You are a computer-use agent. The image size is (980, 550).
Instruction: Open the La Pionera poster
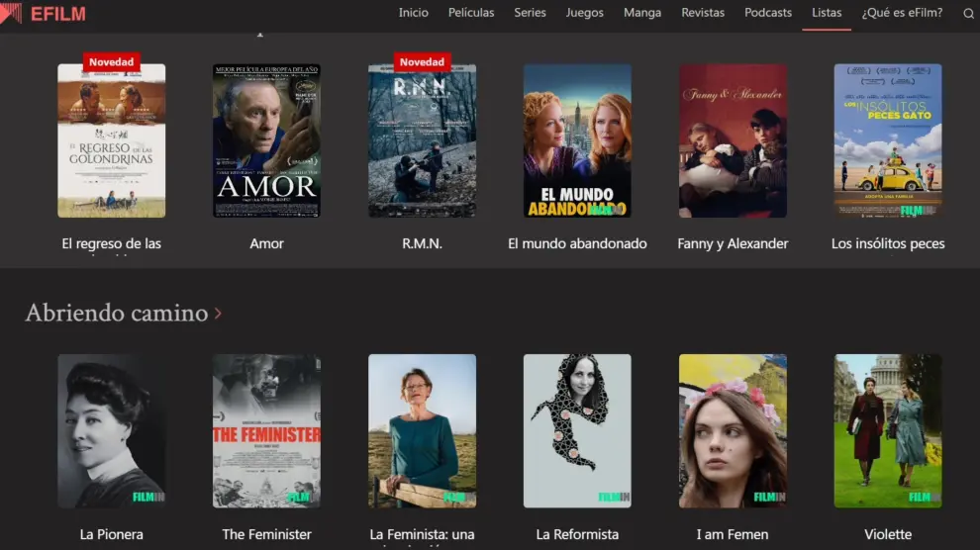(111, 430)
